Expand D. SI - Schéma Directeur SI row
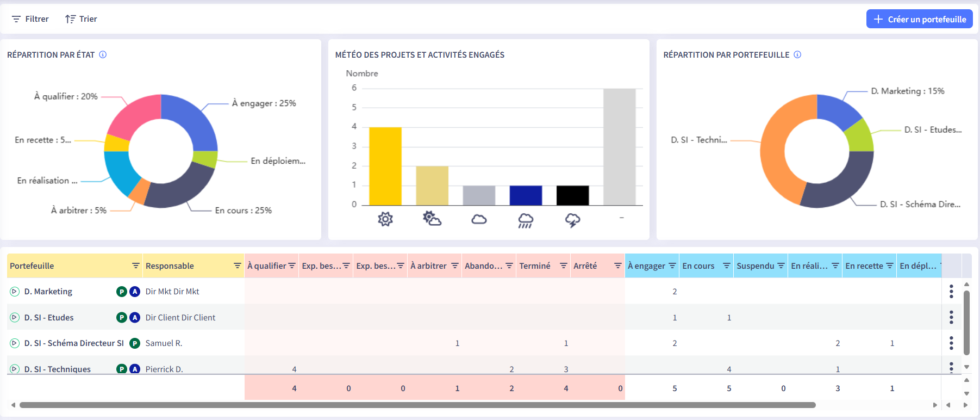This screenshot has height=420, width=980. pos(15,343)
